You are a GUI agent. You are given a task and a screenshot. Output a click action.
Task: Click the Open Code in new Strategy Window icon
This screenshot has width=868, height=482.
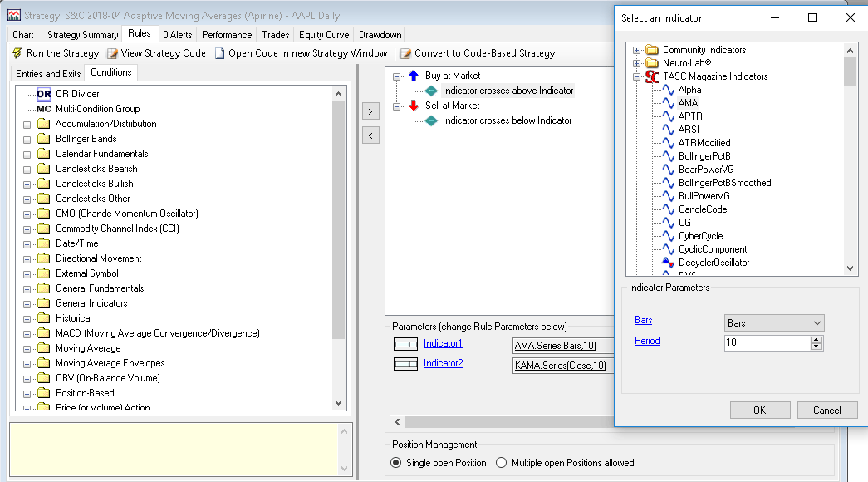pyautogui.click(x=220, y=53)
